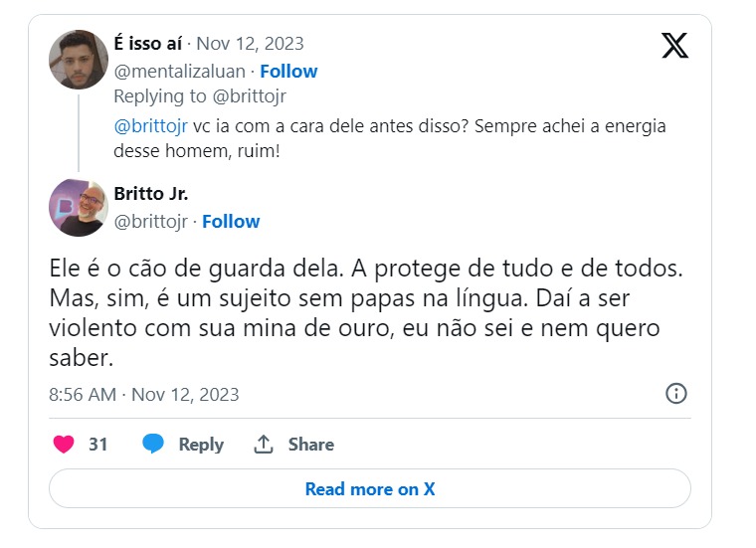Click the "Replying to @brittojr" line

click(x=200, y=96)
